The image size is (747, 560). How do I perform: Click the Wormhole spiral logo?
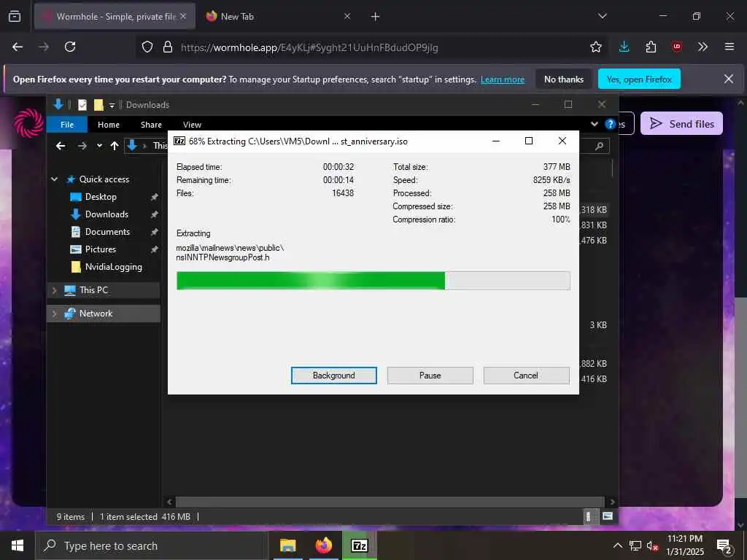[x=28, y=122]
